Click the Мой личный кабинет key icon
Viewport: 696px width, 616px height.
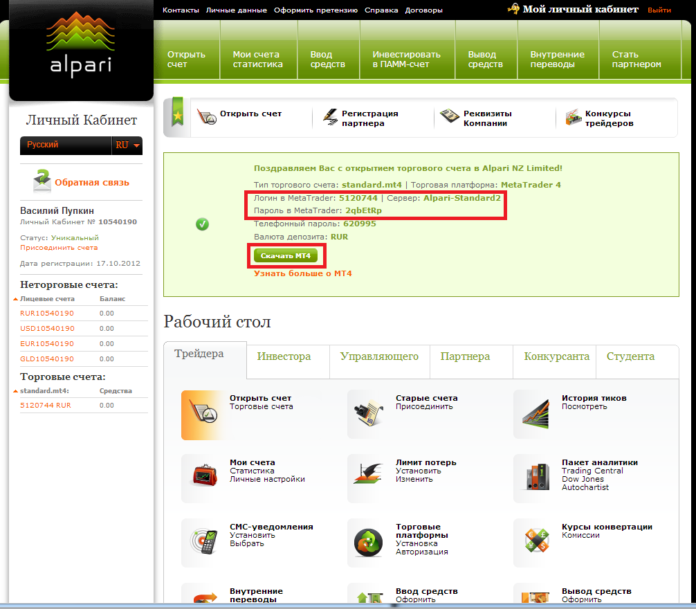(513, 9)
